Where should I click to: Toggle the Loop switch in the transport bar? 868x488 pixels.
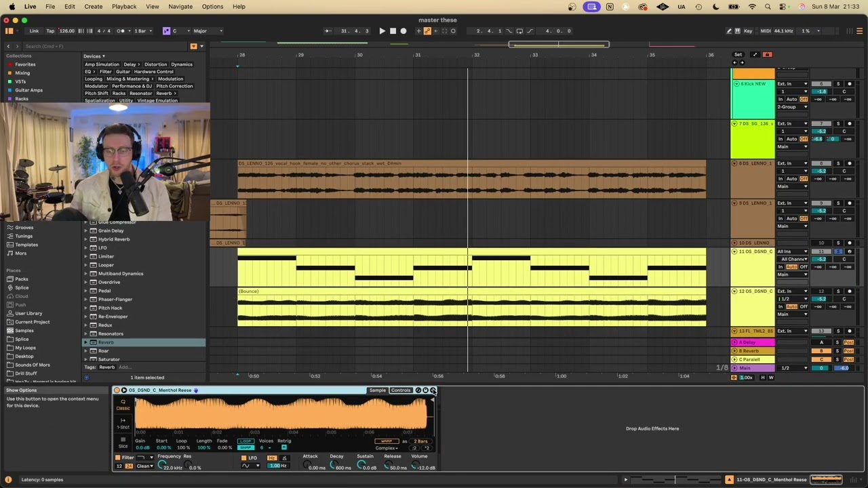(x=519, y=31)
